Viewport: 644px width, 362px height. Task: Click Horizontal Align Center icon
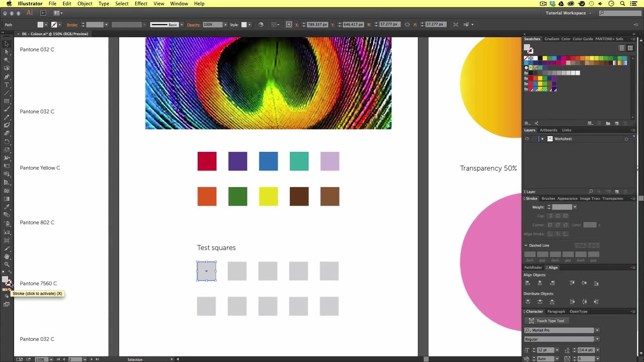(540, 283)
